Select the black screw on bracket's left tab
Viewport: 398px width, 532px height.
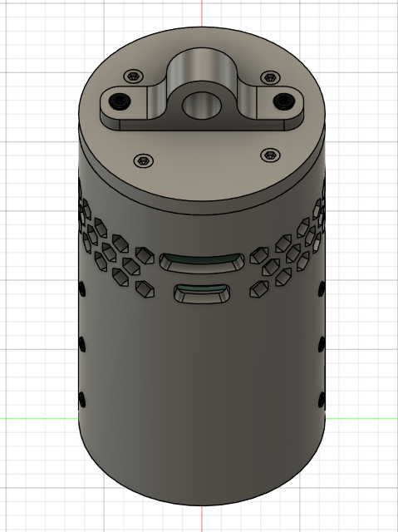point(119,101)
